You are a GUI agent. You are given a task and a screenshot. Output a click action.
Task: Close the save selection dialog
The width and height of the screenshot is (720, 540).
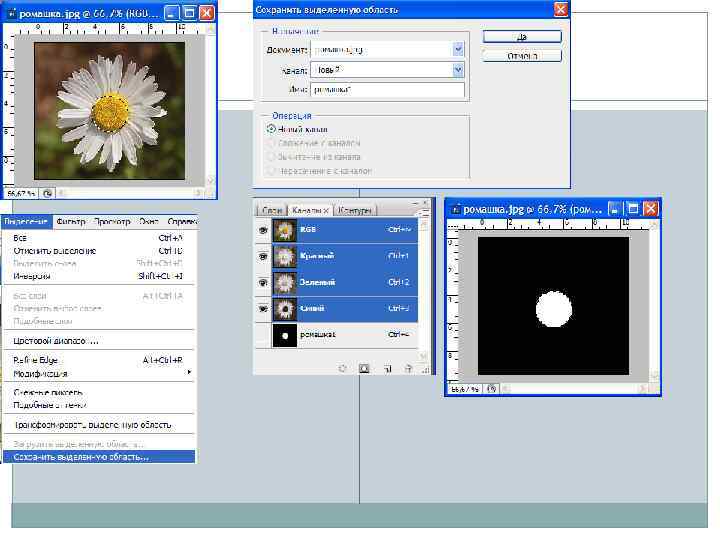pyautogui.click(x=561, y=9)
